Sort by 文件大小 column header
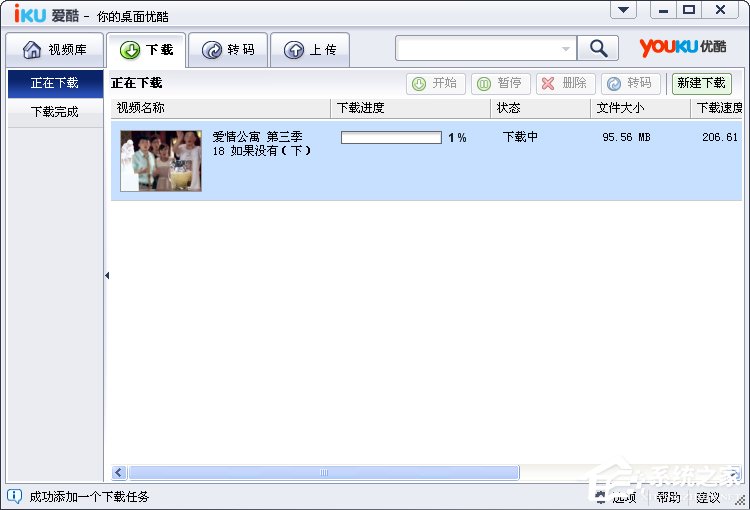Image resolution: width=750 pixels, height=510 pixels. [640, 108]
